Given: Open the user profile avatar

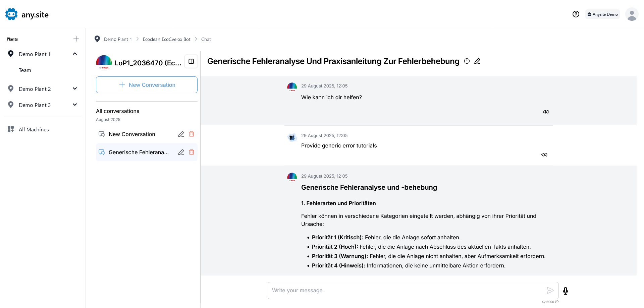Looking at the screenshot, I should [x=632, y=14].
